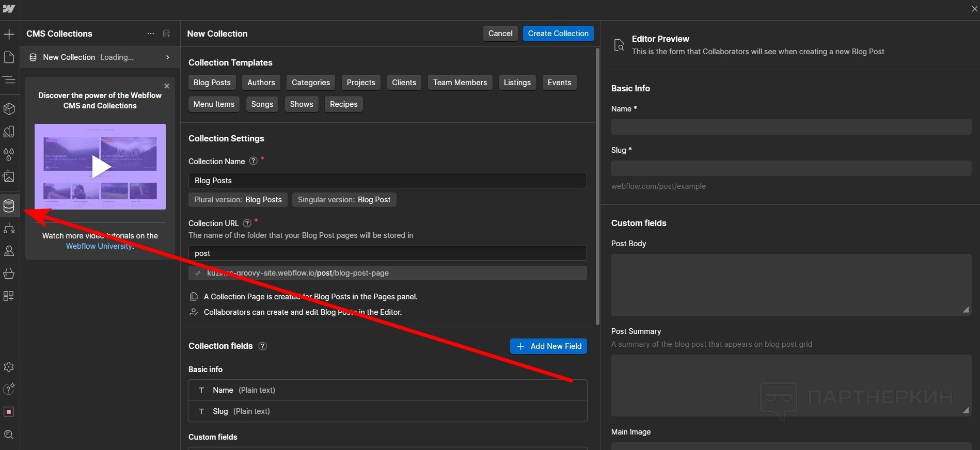
Task: Open the Assets image panel icon
Action: [x=9, y=176]
